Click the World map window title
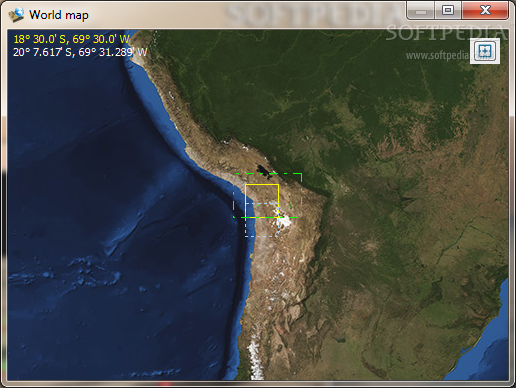Screen dimensions: 516x388 [x=59, y=15]
